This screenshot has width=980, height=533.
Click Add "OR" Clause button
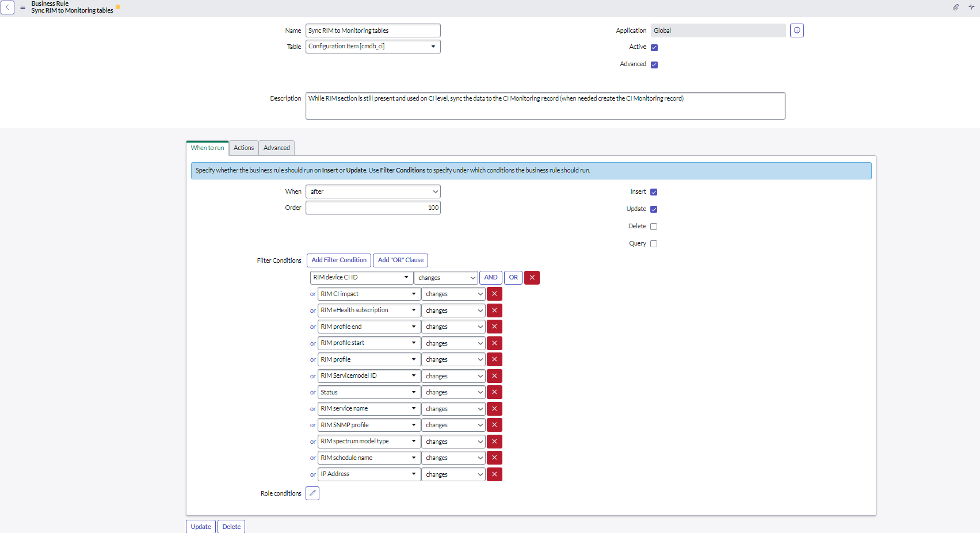point(401,260)
